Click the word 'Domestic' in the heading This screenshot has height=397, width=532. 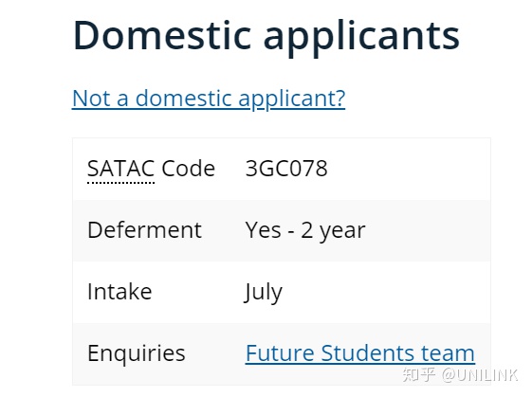click(162, 35)
